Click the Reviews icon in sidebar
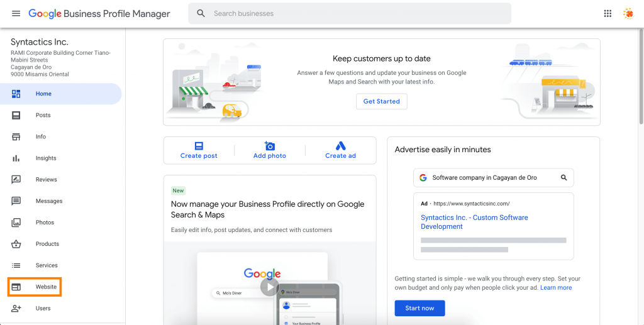This screenshot has width=644, height=325. (x=16, y=180)
